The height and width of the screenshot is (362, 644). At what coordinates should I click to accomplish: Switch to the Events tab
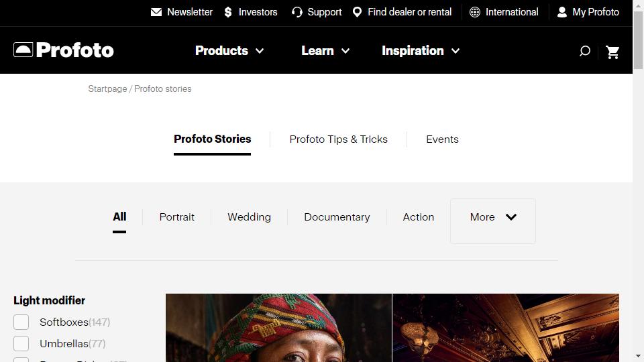point(442,139)
